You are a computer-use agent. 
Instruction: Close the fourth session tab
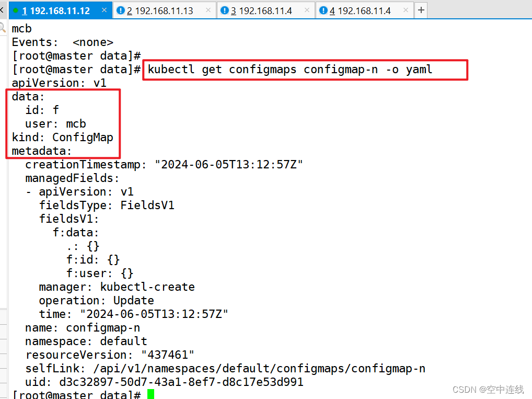tap(406, 9)
